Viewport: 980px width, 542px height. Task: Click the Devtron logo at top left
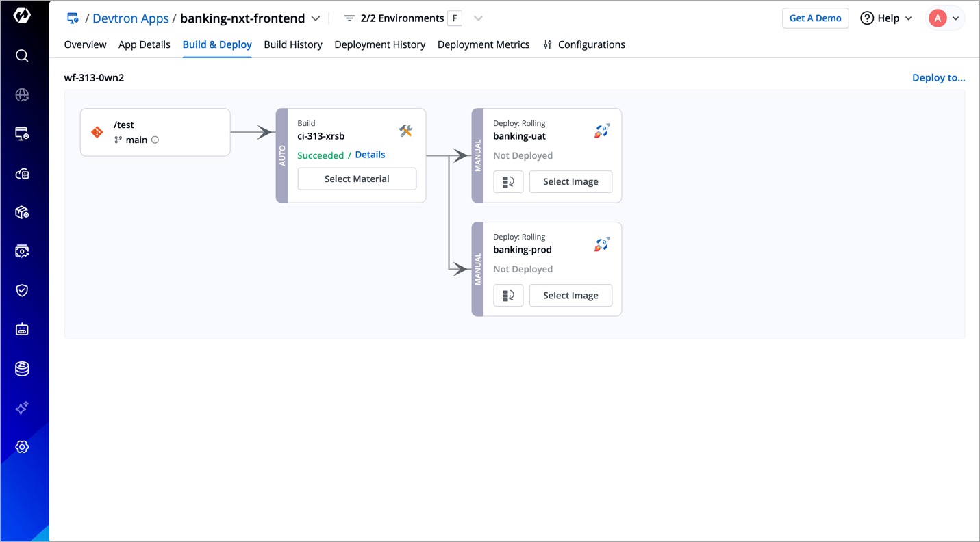[22, 15]
